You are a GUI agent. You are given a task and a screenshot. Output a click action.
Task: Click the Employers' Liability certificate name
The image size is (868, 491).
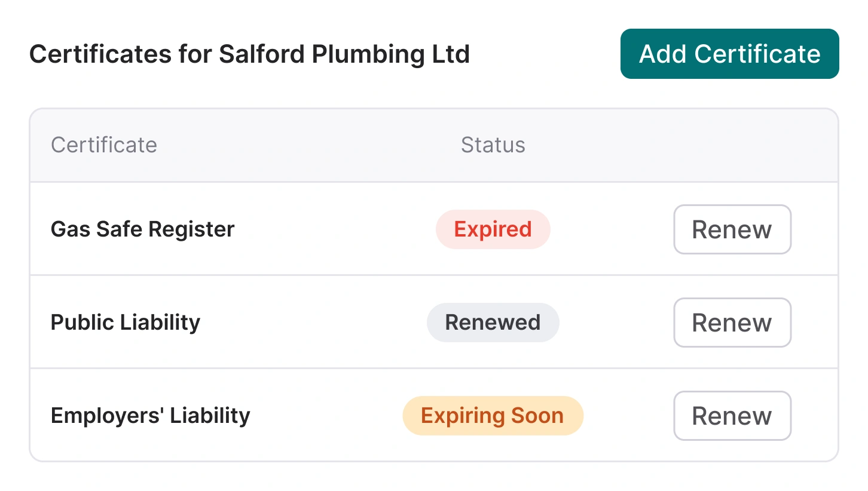click(150, 416)
